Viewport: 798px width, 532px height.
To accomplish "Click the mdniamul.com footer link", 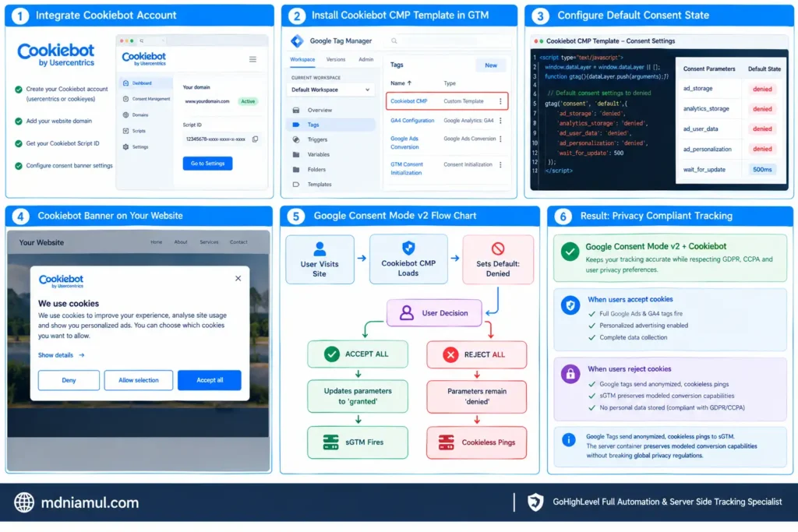I will coord(90,502).
